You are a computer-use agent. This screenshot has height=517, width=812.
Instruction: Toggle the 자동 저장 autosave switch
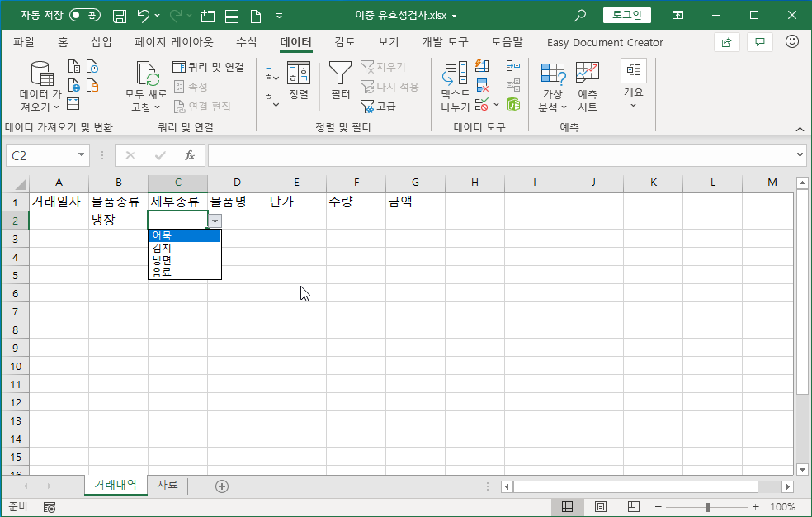[x=85, y=15]
